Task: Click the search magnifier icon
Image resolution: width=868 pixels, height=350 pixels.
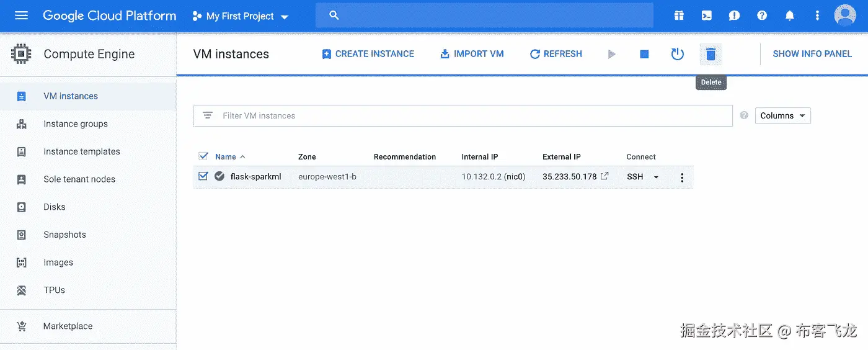Action: pos(334,16)
